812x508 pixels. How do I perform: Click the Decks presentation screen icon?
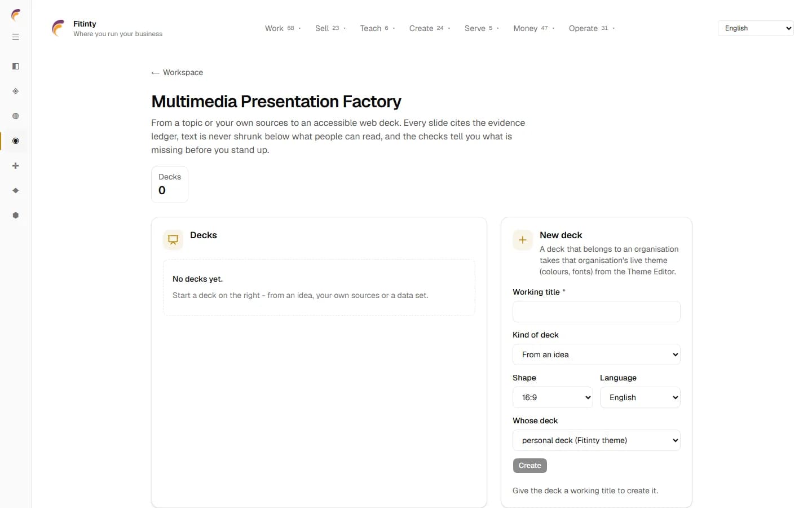pos(173,240)
